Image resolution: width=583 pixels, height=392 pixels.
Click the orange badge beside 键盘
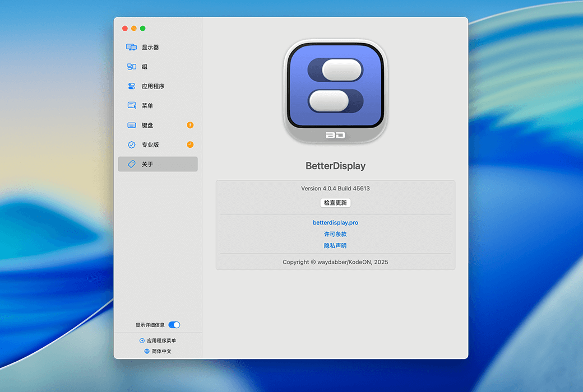tap(190, 125)
